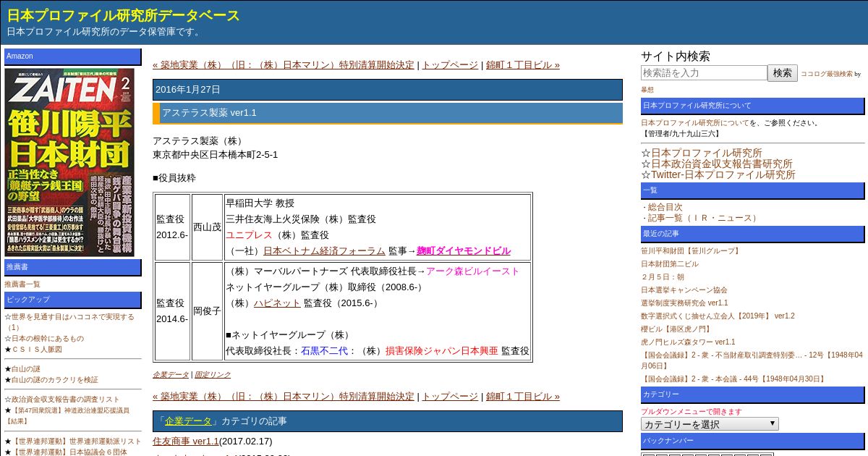Screen dimensions: 868x456
Task: Open 麹町ダイヤモンドビル link
Action: pos(464,251)
